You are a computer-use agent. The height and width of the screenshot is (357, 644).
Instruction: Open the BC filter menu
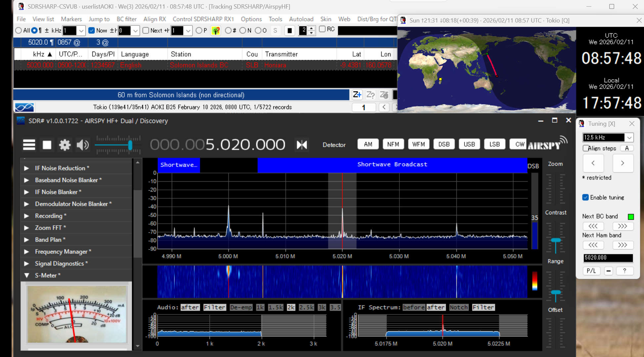pos(126,19)
